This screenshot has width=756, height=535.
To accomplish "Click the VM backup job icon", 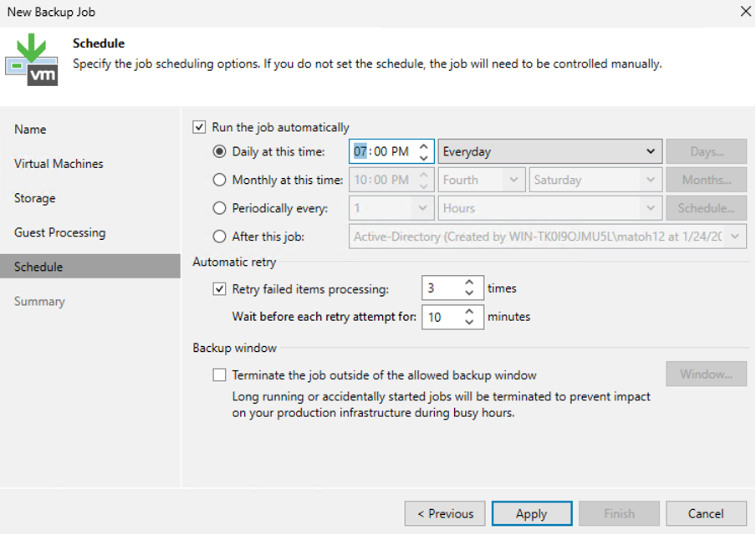I will pos(32,59).
